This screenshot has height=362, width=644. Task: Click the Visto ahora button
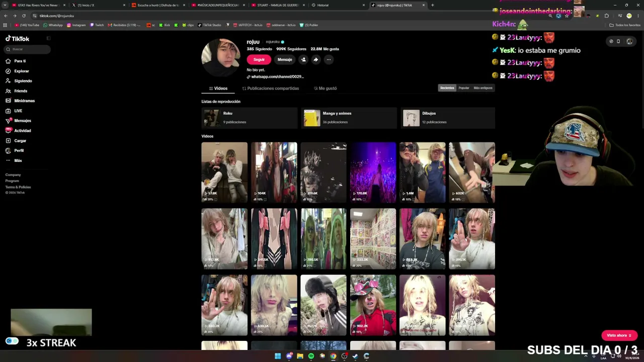pos(619,335)
